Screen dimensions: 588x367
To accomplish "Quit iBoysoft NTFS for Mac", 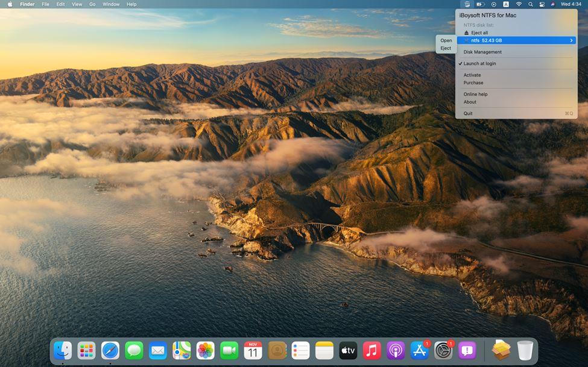I will [x=468, y=113].
